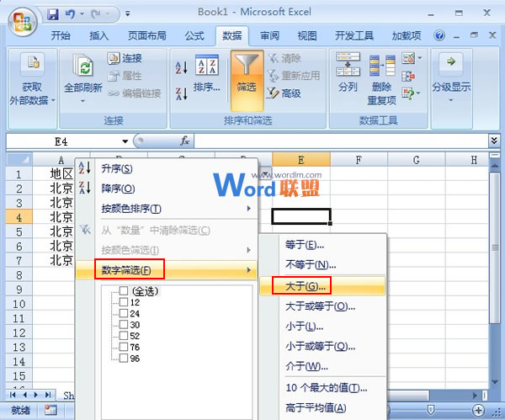Switch to the 开发工具 tab
The width and height of the screenshot is (505, 420).
[354, 35]
